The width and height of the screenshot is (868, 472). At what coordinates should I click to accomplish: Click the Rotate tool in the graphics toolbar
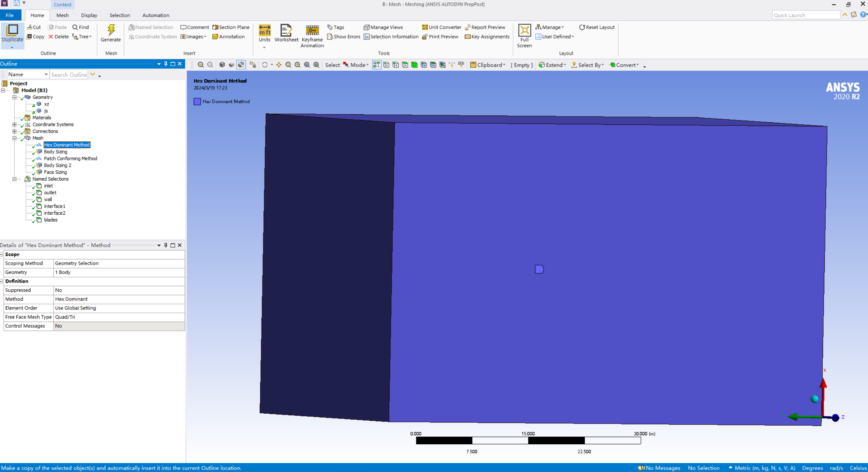(265, 65)
